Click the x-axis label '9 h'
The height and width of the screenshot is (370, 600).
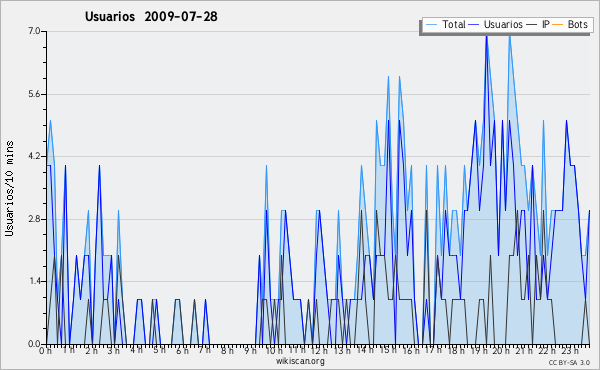[250, 351]
